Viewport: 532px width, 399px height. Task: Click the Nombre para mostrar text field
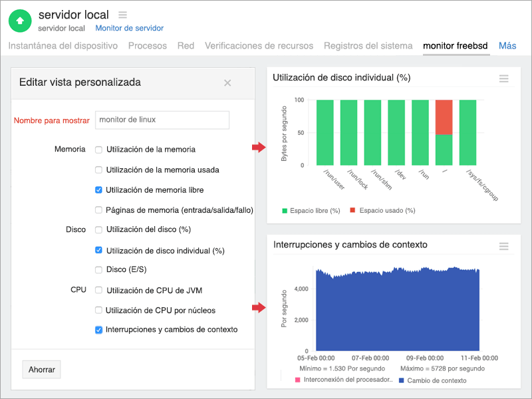[x=162, y=120]
